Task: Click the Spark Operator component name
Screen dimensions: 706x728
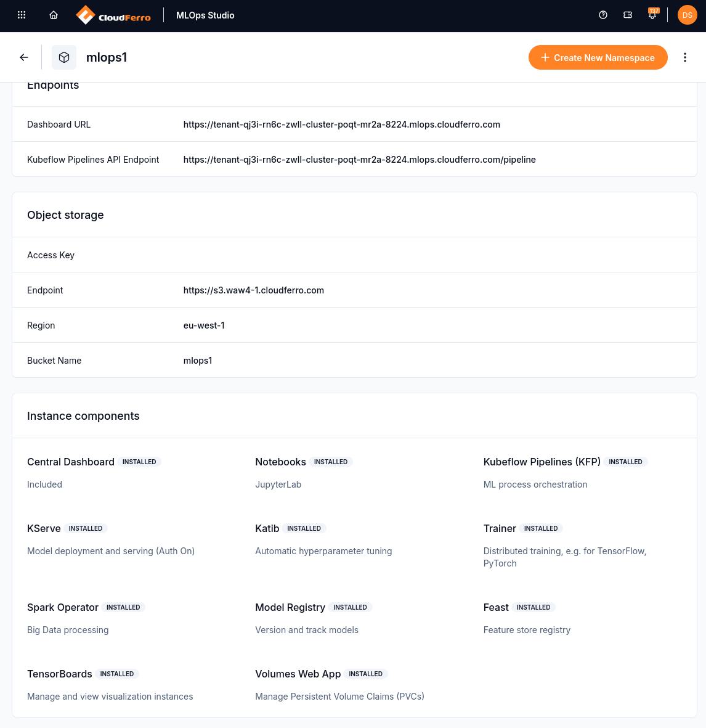Action: tap(63, 607)
